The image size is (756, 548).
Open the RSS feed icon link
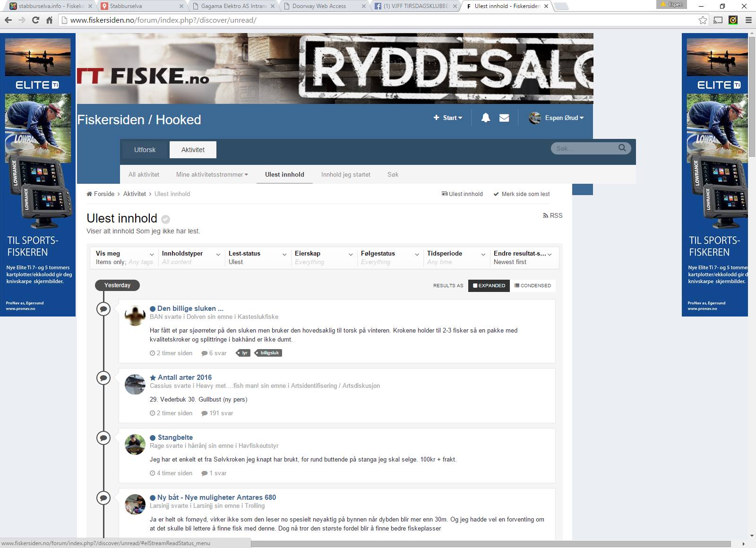click(x=553, y=215)
